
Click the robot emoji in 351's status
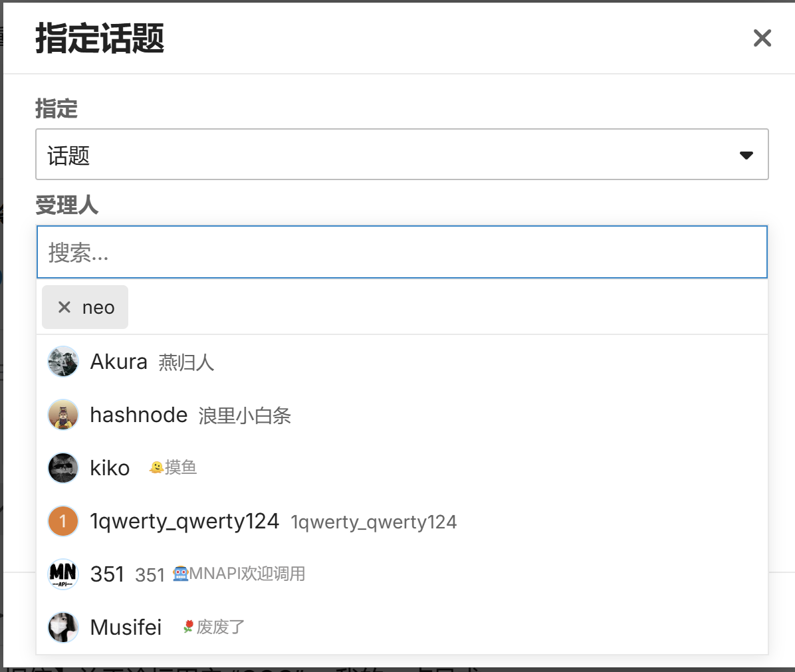coord(181,574)
